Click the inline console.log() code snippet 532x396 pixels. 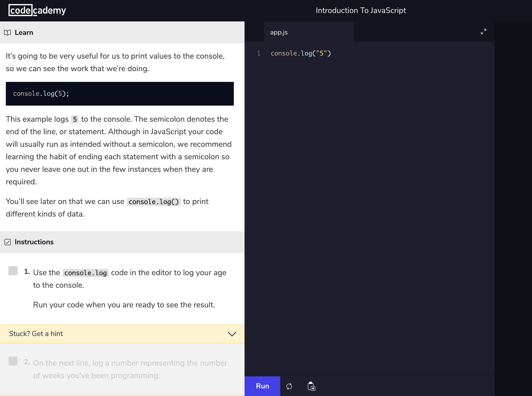click(x=154, y=202)
